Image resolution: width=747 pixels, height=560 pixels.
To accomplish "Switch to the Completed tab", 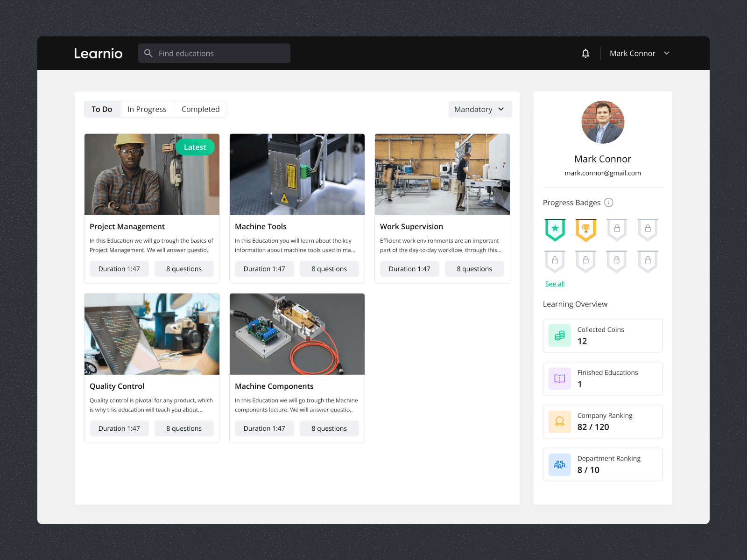I will pos(200,109).
